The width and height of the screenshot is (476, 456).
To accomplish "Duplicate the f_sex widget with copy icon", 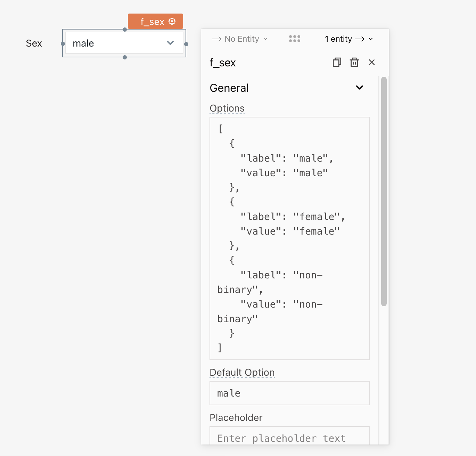I will [x=337, y=62].
